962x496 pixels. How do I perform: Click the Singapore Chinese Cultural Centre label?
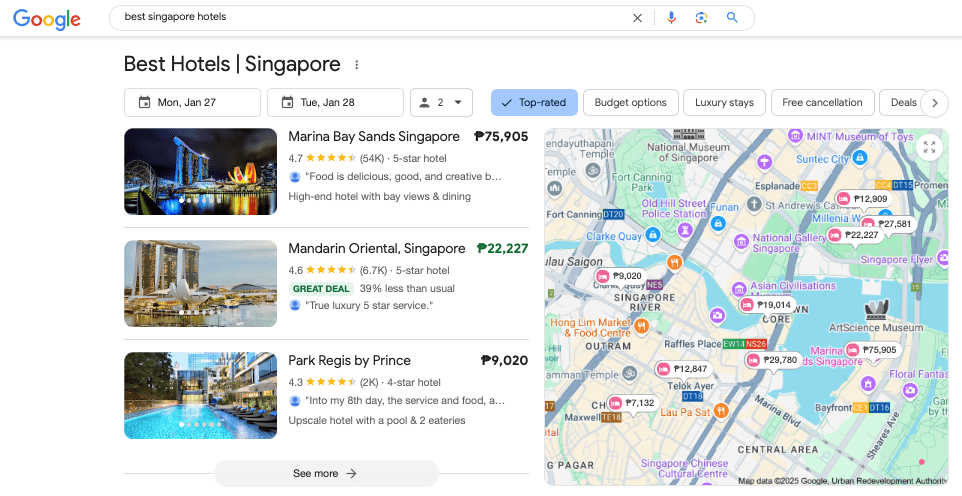click(x=685, y=468)
